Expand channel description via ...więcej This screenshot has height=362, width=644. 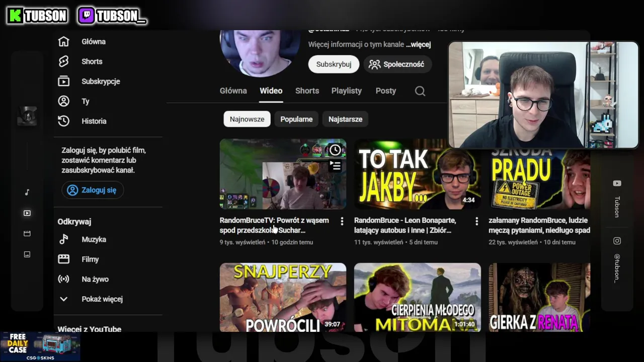pos(418,44)
